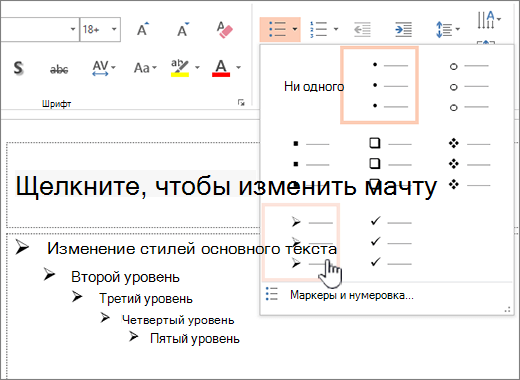520x380 pixels.
Task: Click the Increase Font Size icon
Action: 143,29
